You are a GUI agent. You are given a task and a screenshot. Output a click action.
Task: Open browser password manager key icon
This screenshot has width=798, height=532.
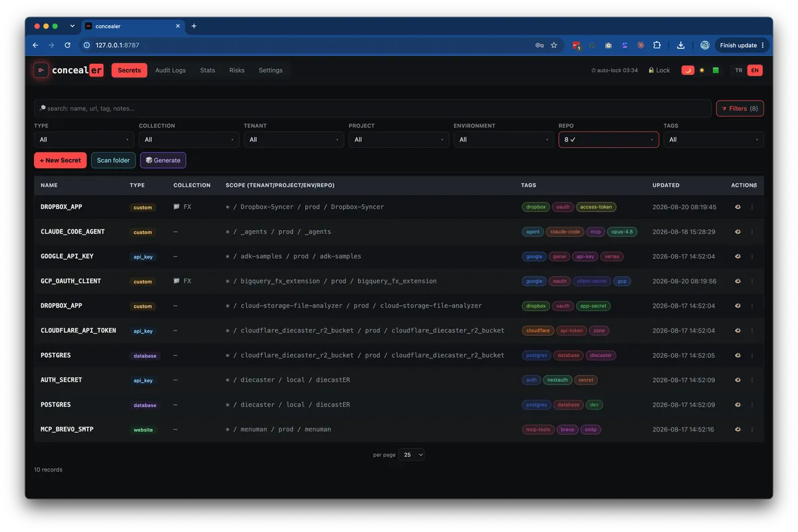pos(539,45)
